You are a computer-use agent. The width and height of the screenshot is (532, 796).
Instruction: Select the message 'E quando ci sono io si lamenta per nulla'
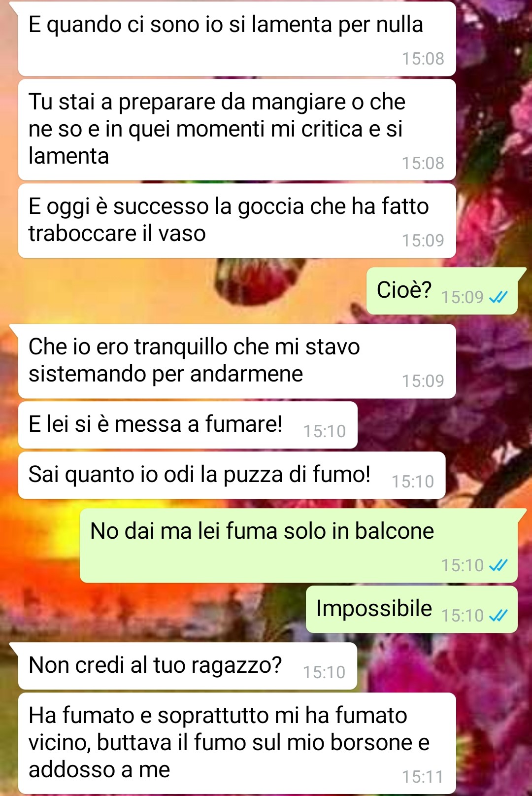point(237,39)
